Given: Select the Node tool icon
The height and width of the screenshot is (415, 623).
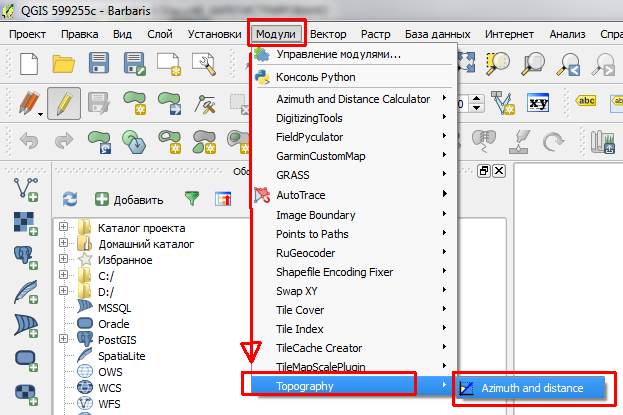Looking at the screenshot, I should [205, 104].
